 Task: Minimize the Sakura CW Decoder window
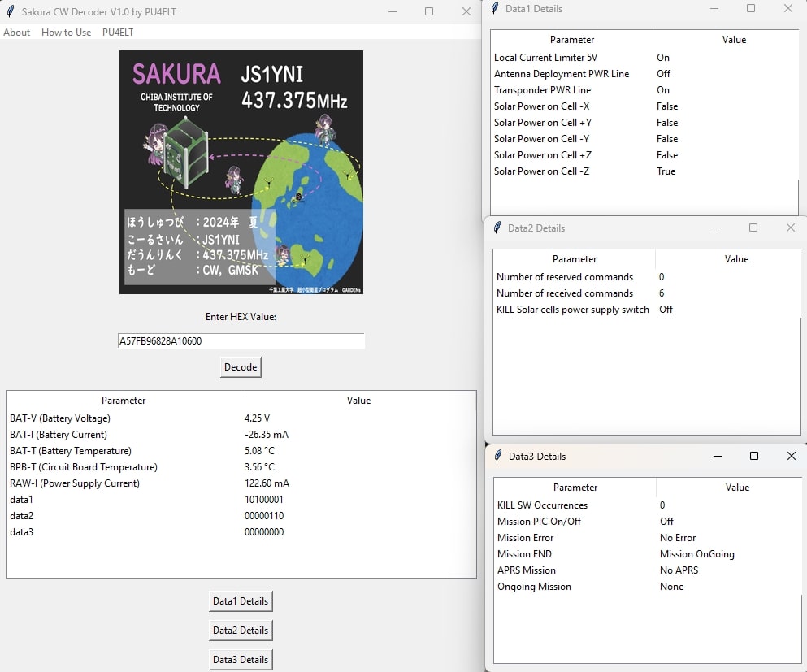pyautogui.click(x=393, y=11)
